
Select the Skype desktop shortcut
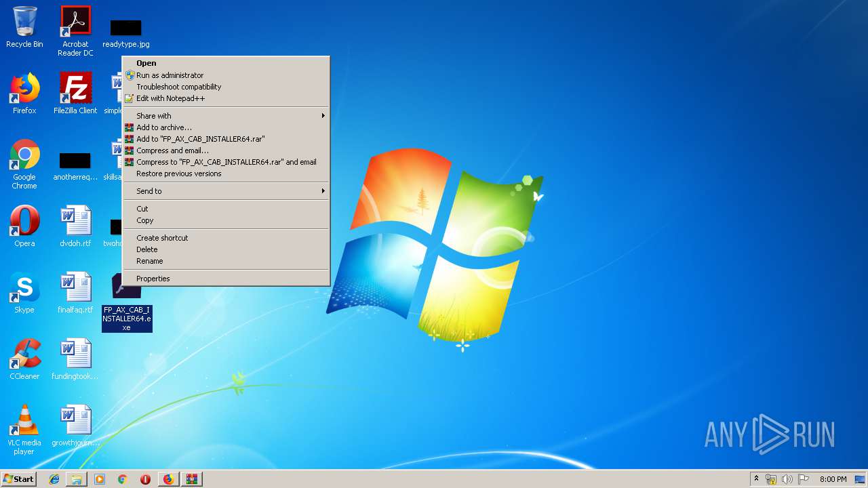click(24, 293)
